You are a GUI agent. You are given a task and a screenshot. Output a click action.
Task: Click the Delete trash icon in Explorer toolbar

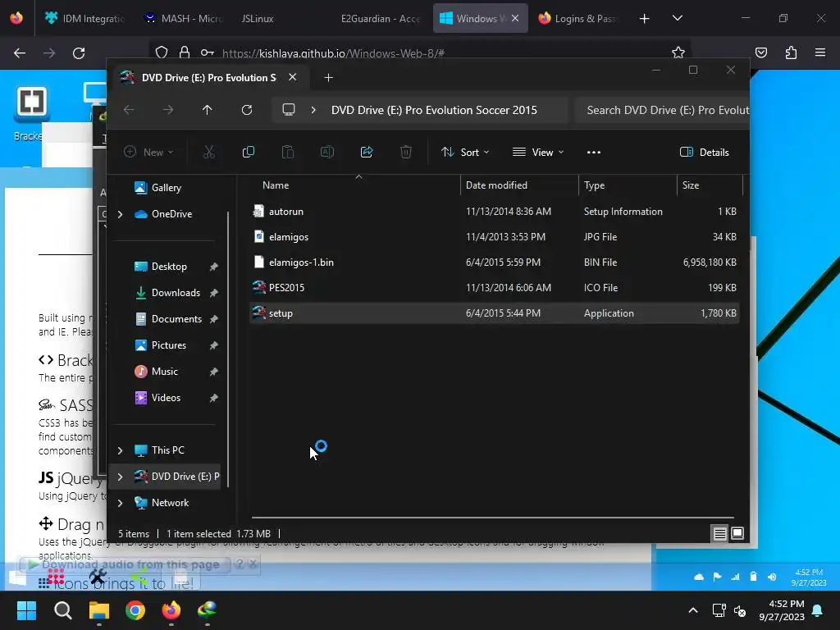point(406,152)
